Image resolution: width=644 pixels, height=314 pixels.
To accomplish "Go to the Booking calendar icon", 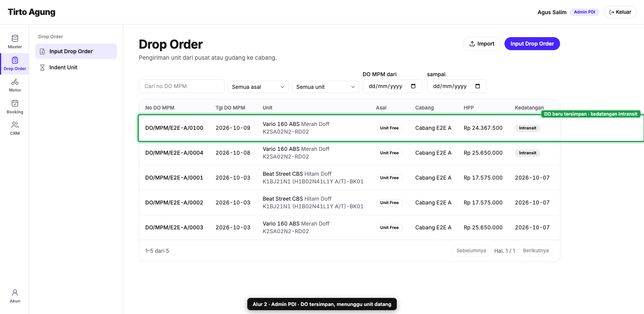I will 15,103.
